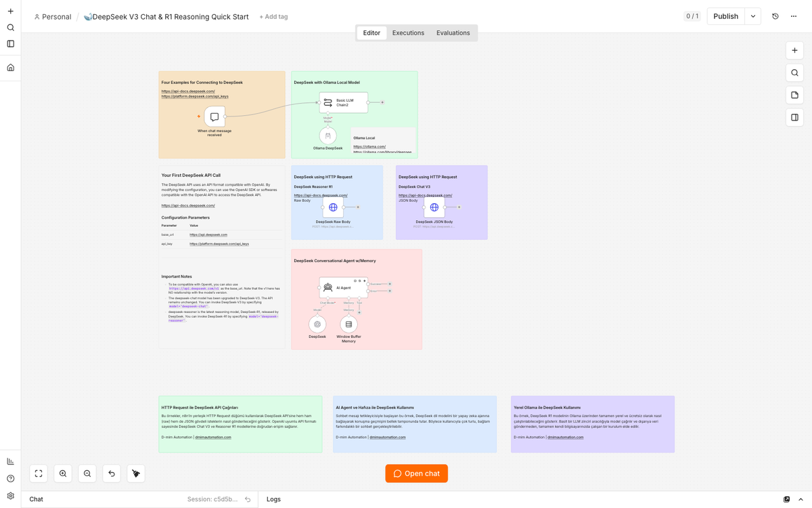812x508 pixels.
Task: Open search from the left sidebar
Action: (10, 28)
